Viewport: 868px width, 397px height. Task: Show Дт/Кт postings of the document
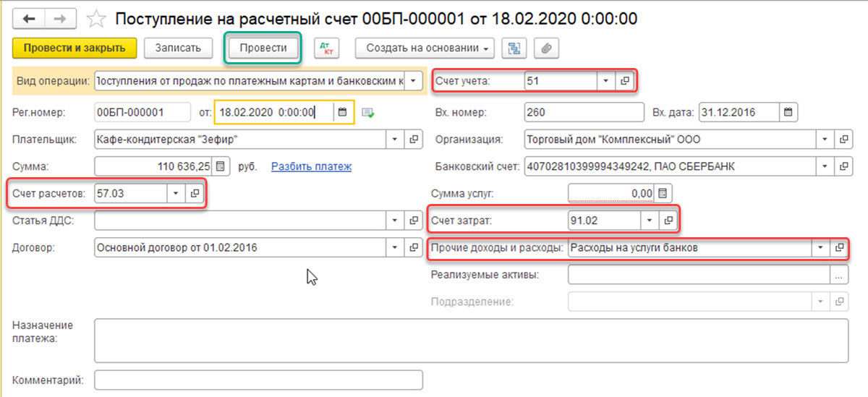pyautogui.click(x=326, y=48)
